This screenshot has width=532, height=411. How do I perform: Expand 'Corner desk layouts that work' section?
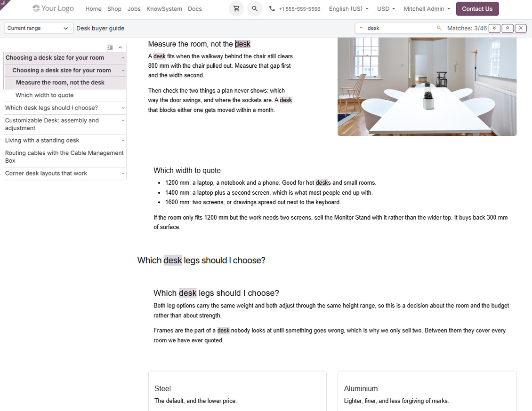point(123,174)
